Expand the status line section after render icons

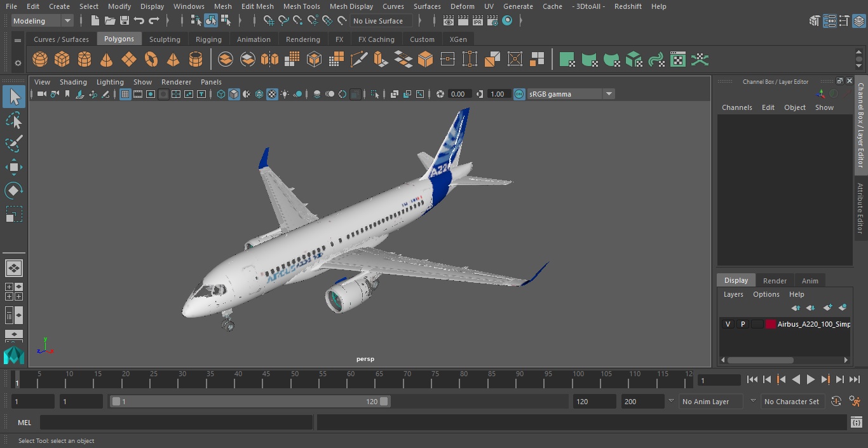[x=521, y=21]
